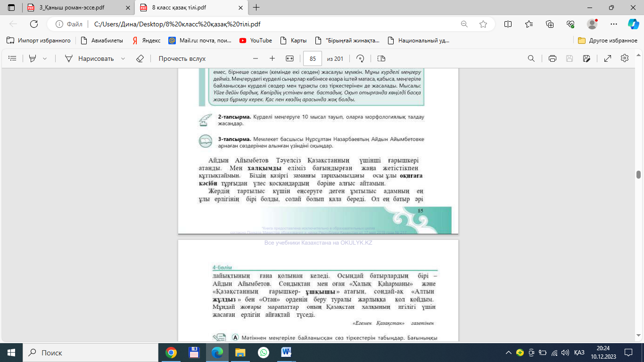
Task: View site information for Файл
Action: point(69,24)
